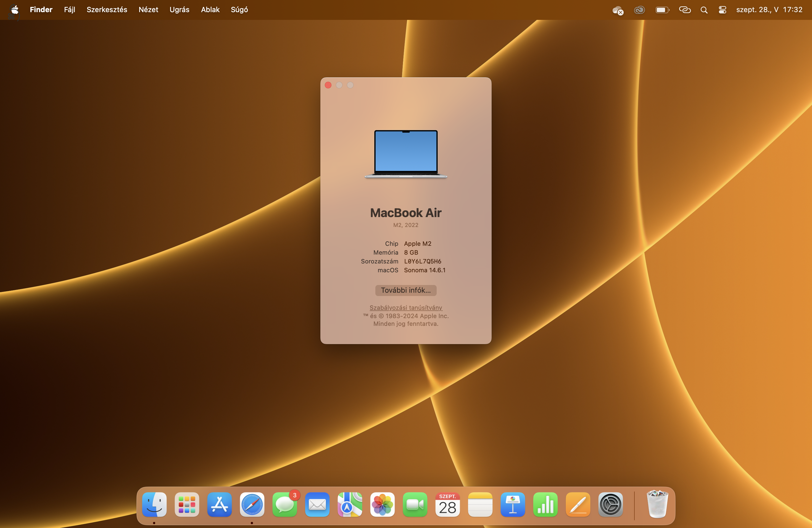Viewport: 812px width, 528px height.
Task: Launch Keynote from the Dock
Action: pos(513,505)
